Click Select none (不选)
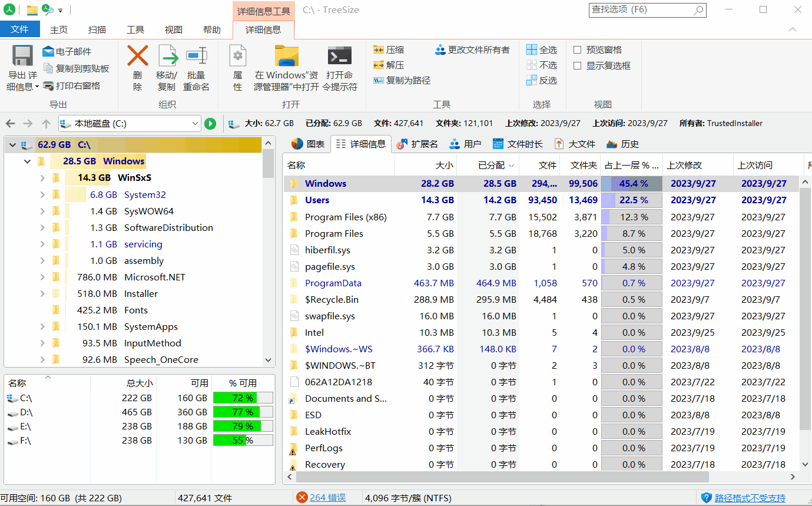 tap(542, 65)
